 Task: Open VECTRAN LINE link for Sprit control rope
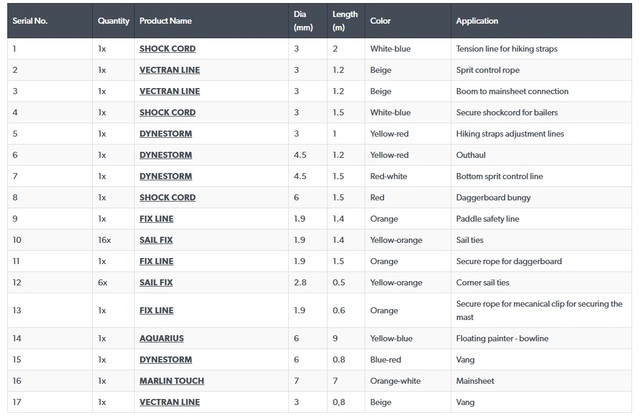(169, 70)
